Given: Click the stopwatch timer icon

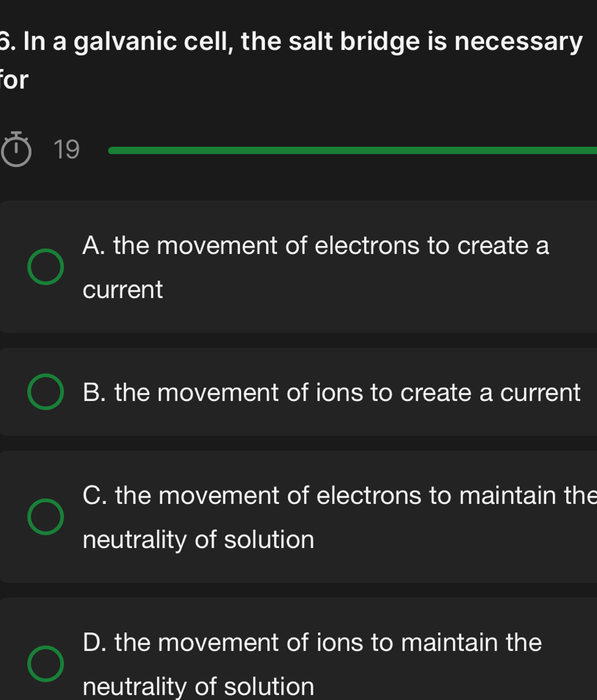Looking at the screenshot, I should pyautogui.click(x=16, y=149).
